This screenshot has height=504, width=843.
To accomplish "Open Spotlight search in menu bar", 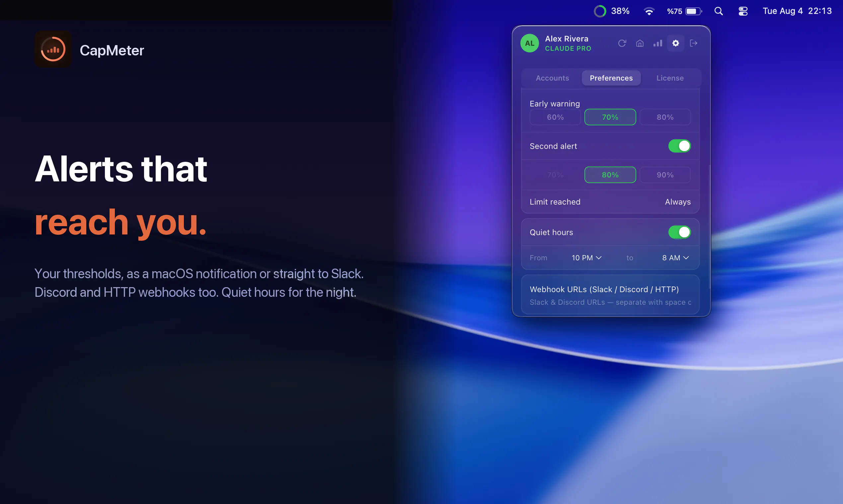I will tap(719, 11).
